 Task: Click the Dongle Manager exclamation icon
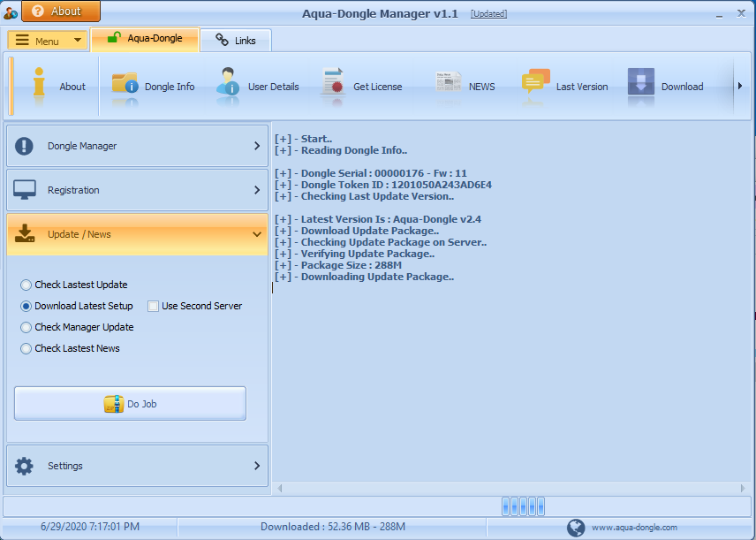coord(24,146)
